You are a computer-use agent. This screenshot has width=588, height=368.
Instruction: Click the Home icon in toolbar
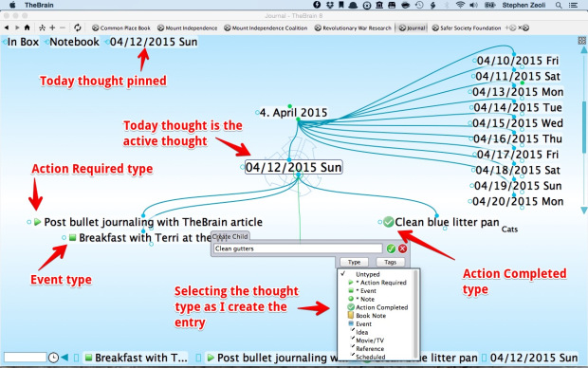pos(27,28)
